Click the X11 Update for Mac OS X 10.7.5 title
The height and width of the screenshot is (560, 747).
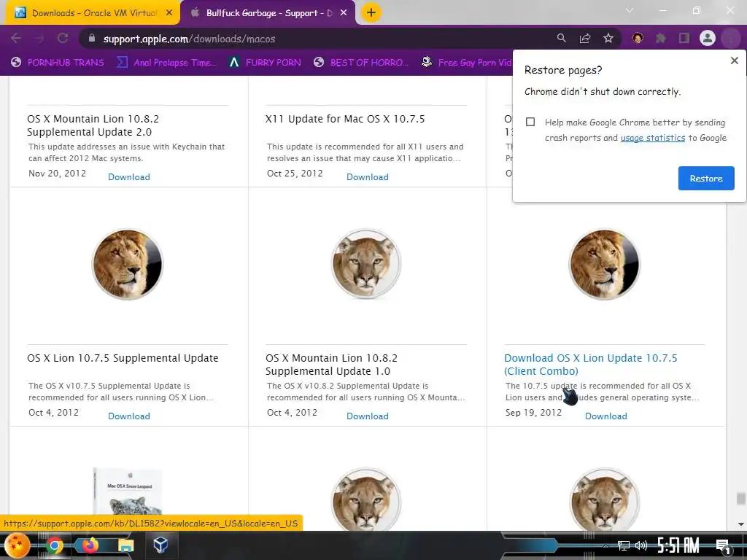pos(345,119)
